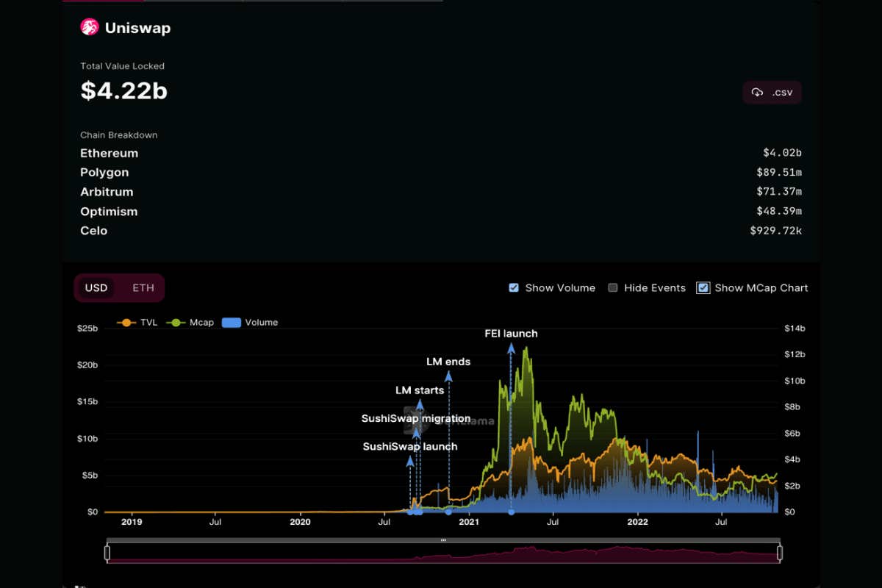
Task: Select the $4.02b Ethereum value
Action: pyautogui.click(x=782, y=153)
